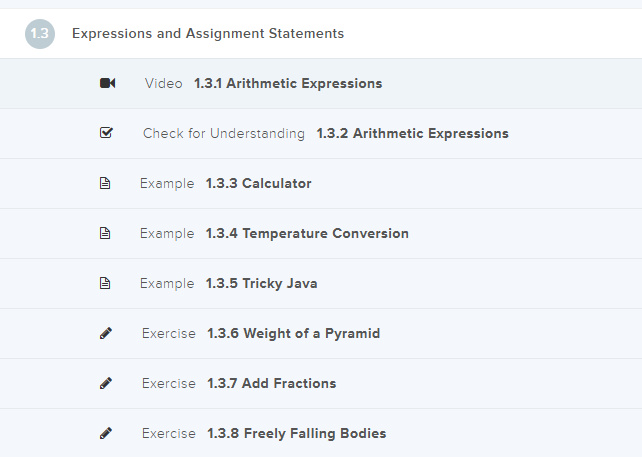Screen dimensions: 642x457
Task: Click the video camera icon for 1.3.1
Action: (107, 83)
